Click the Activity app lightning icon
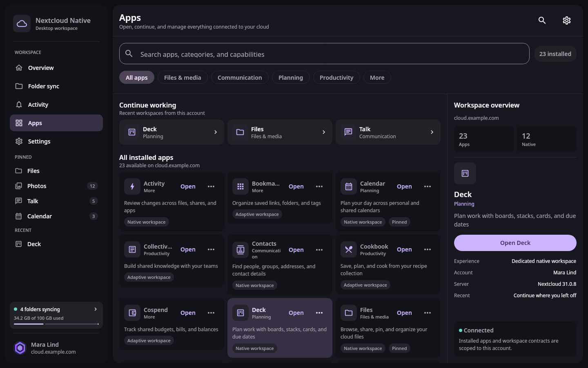588x368 pixels. coord(132,186)
